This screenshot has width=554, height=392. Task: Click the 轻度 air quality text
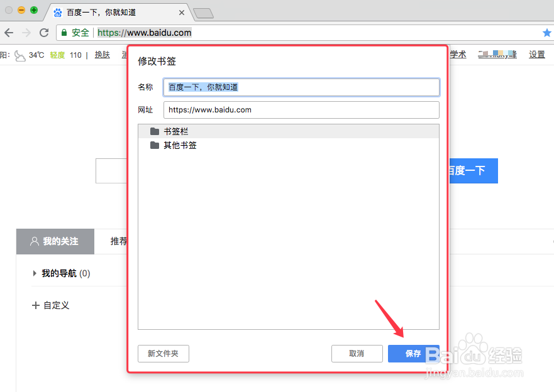57,55
